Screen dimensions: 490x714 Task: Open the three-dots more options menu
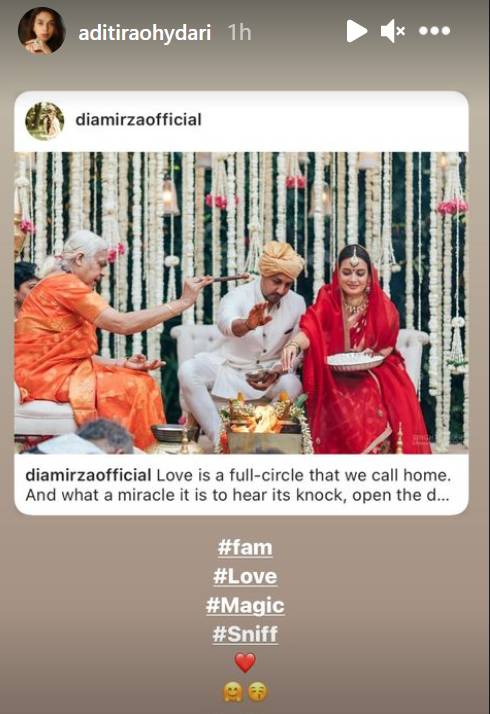point(434,31)
